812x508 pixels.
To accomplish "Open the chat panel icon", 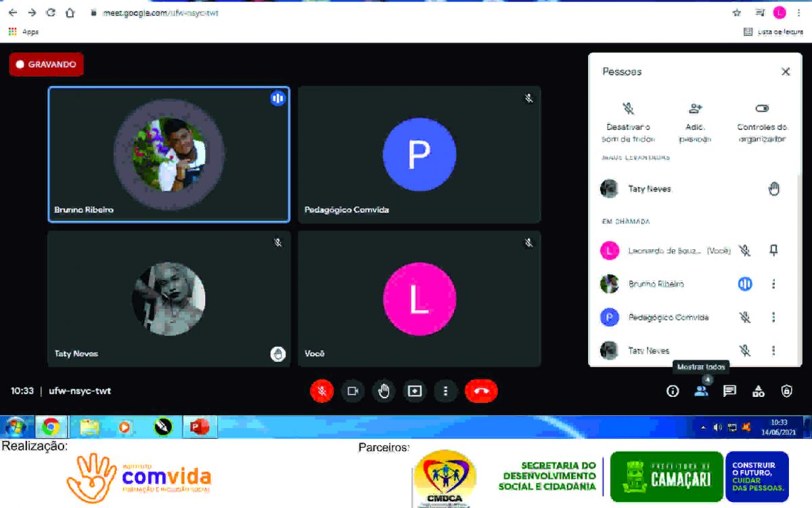I will 729,391.
